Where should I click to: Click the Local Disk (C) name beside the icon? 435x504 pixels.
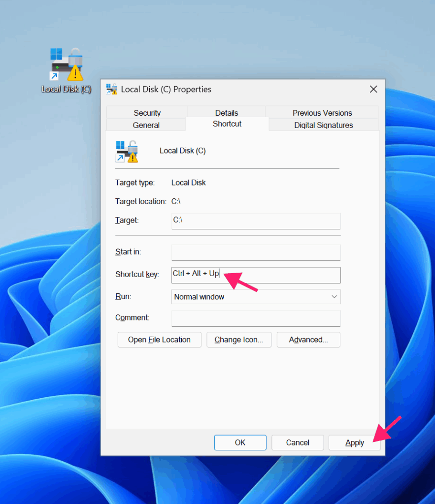[x=182, y=151]
